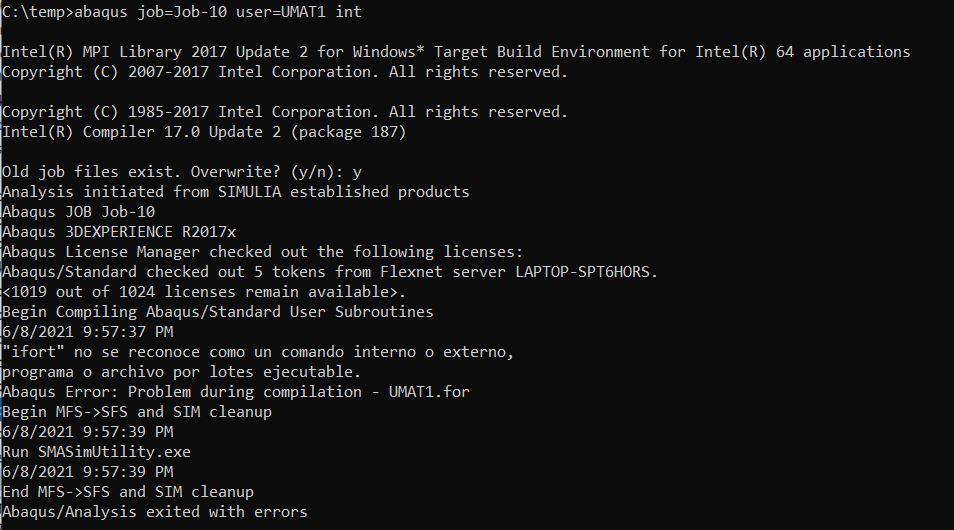Image resolution: width=954 pixels, height=530 pixels.
Task: Click '1019 out of 1024 licenses' line
Action: (204, 292)
